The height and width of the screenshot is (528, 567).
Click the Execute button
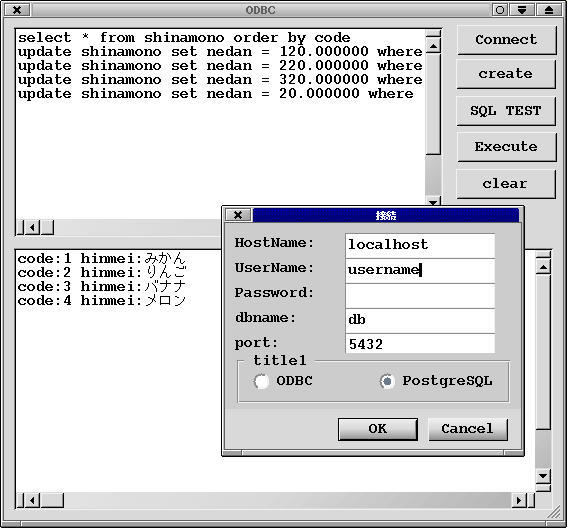coord(506,146)
